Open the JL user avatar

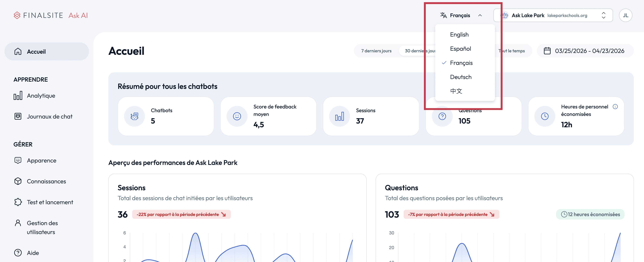tap(626, 15)
